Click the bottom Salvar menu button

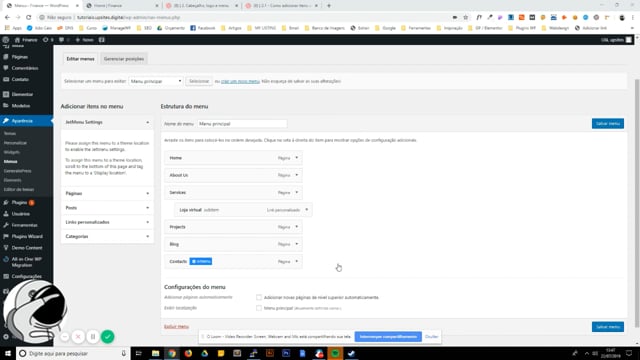tap(608, 327)
